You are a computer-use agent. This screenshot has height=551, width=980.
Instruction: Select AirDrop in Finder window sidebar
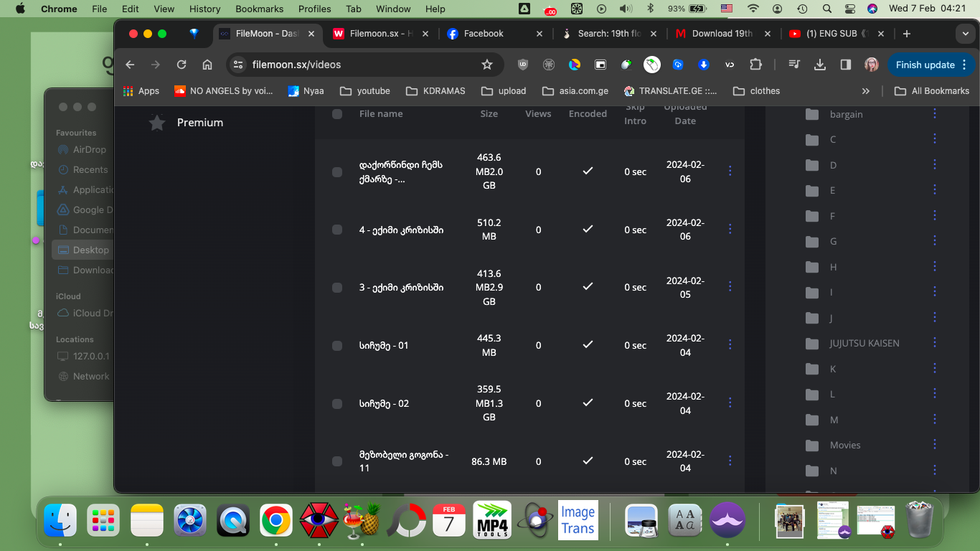point(81,149)
